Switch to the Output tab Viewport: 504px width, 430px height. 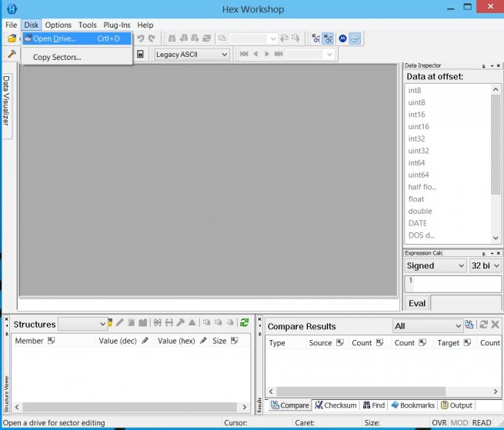457,405
